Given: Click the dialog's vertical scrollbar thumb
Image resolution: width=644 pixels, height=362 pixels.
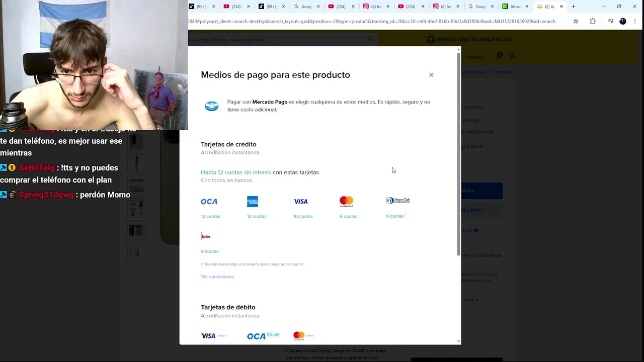Looking at the screenshot, I should click(x=458, y=153).
